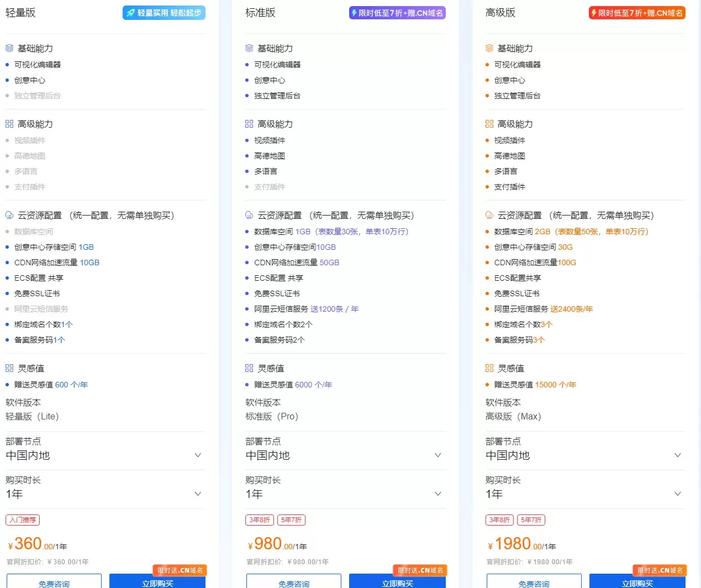701x588 pixels.
Task: Click the 灵感值 icon in 轻量版
Action: tap(9, 368)
